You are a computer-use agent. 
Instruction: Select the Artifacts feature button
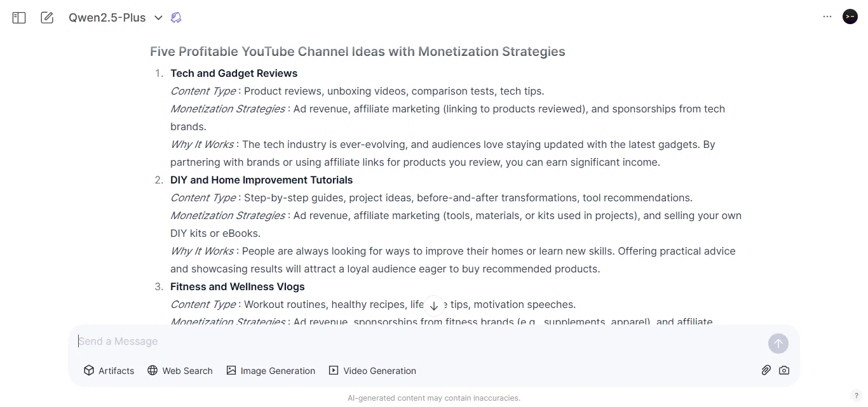(109, 370)
